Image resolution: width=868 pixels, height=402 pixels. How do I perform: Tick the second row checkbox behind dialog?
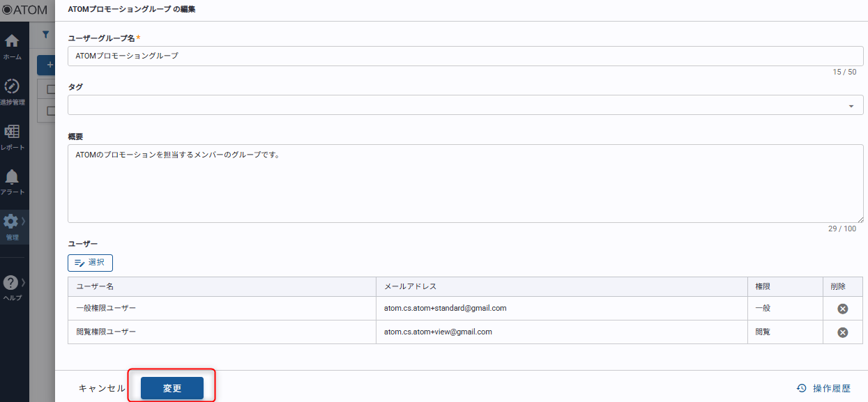coord(50,110)
